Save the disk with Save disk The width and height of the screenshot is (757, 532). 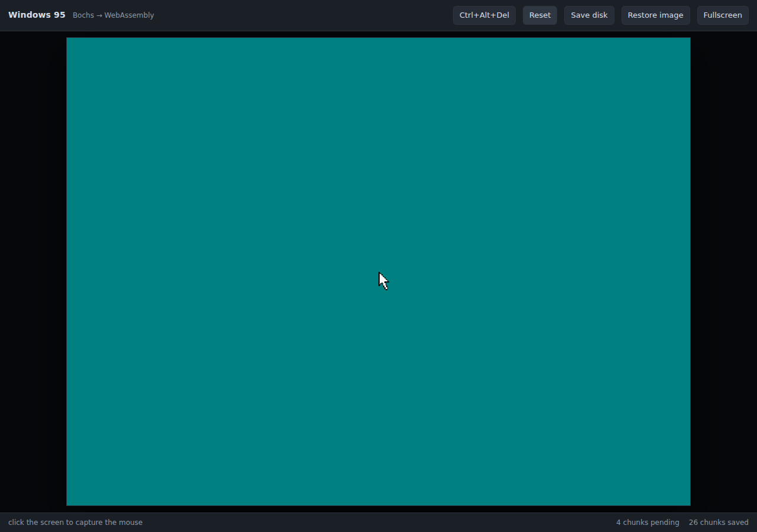point(589,15)
